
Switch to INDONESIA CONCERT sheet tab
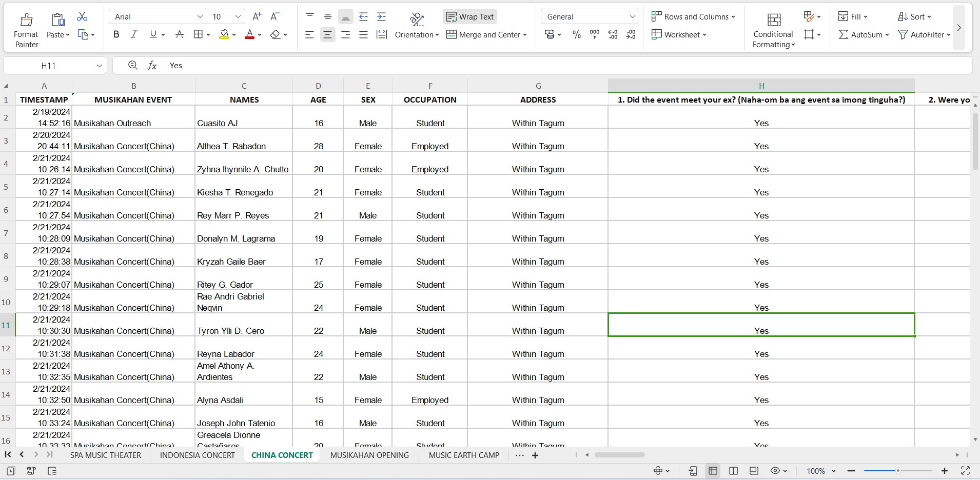[x=198, y=455]
